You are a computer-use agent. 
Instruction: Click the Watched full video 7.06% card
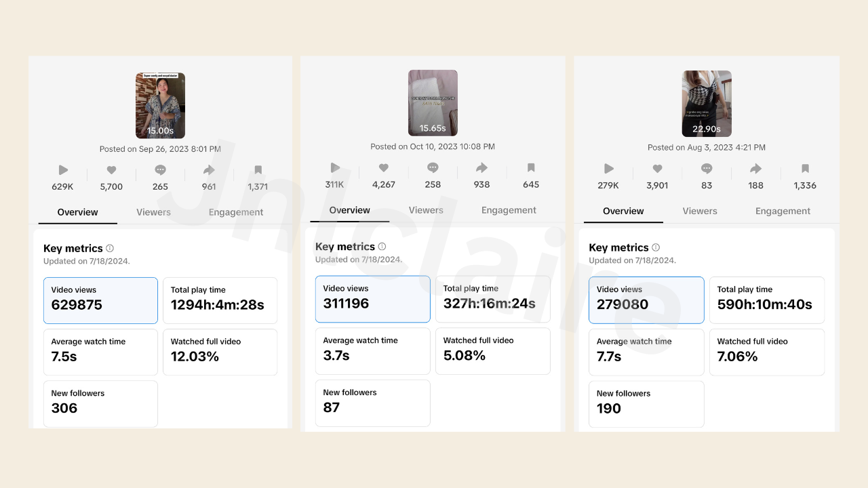coord(766,352)
